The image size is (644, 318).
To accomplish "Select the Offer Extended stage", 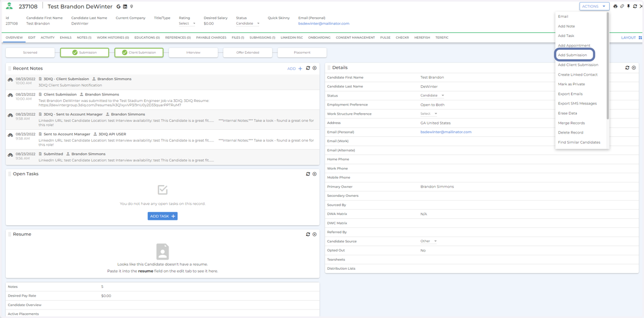I will [247, 53].
